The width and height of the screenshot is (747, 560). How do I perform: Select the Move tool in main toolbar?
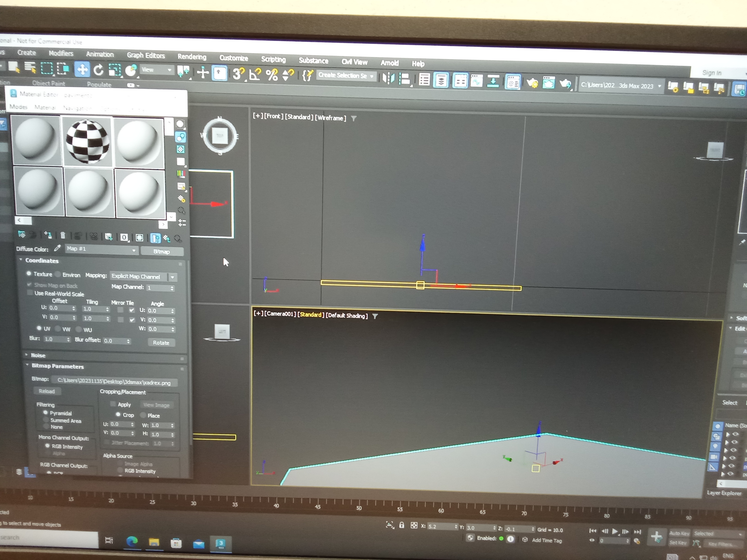82,70
